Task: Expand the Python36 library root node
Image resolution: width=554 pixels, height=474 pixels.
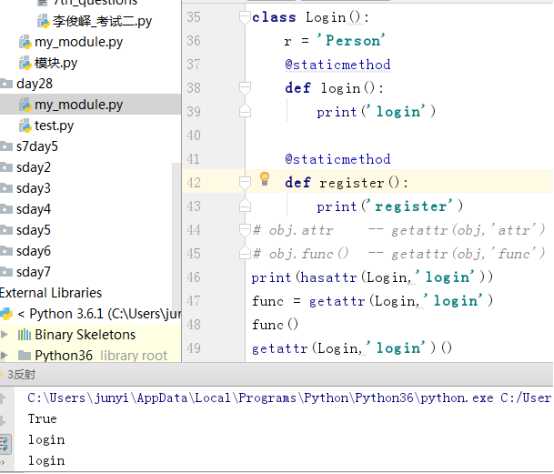Action: tap(4, 355)
